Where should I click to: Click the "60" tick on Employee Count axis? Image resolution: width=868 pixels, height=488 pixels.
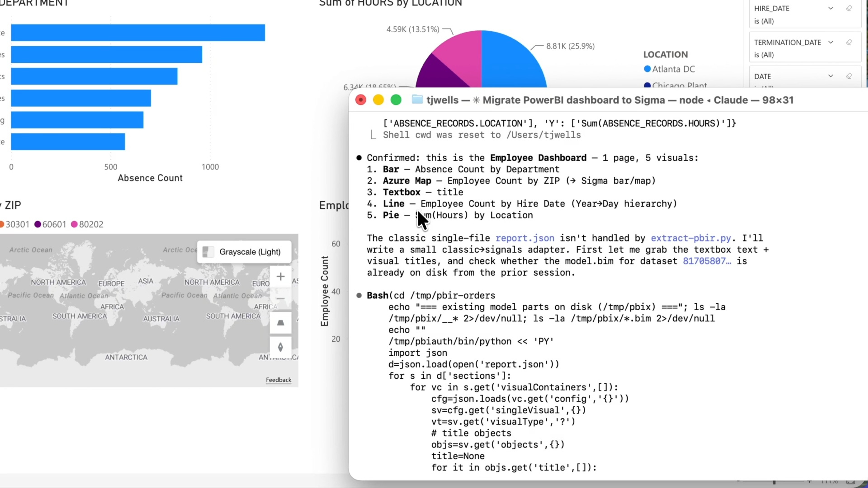click(x=336, y=244)
